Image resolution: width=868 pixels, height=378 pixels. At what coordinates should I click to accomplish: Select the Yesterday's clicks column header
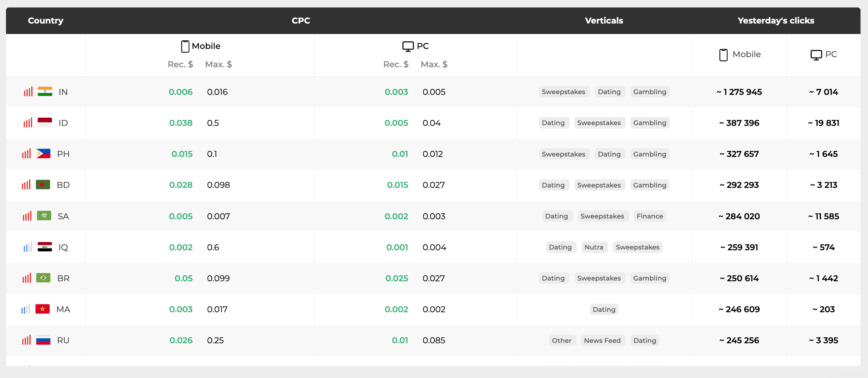click(776, 21)
